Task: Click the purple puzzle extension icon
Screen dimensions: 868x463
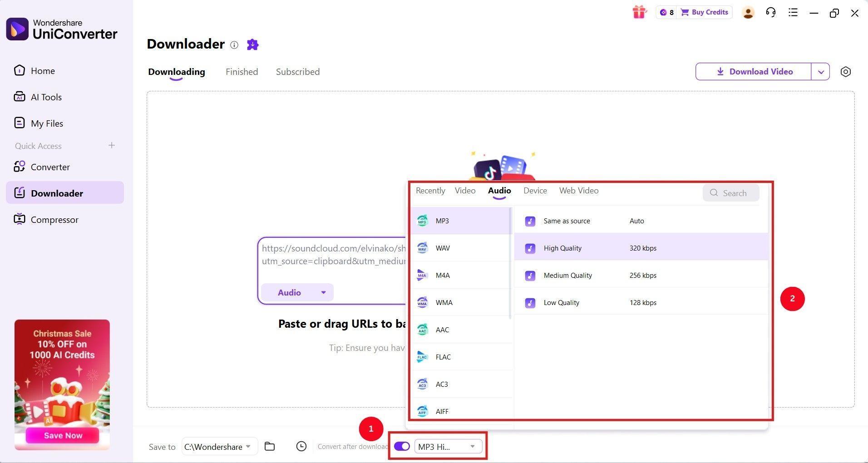Action: [252, 44]
